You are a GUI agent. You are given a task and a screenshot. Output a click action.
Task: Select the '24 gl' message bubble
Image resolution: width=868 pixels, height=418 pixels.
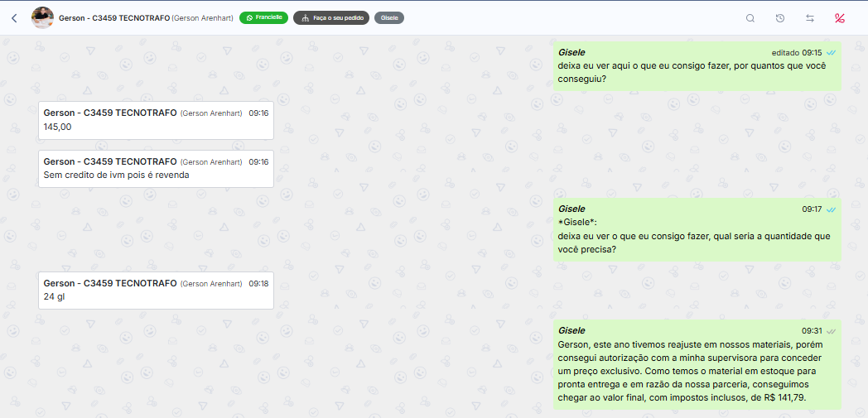156,290
